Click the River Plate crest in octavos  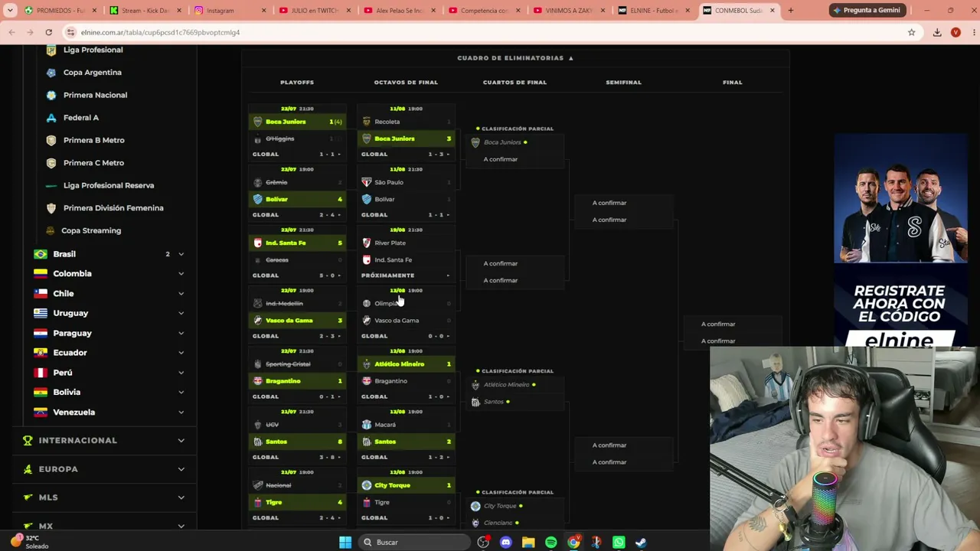coord(367,243)
